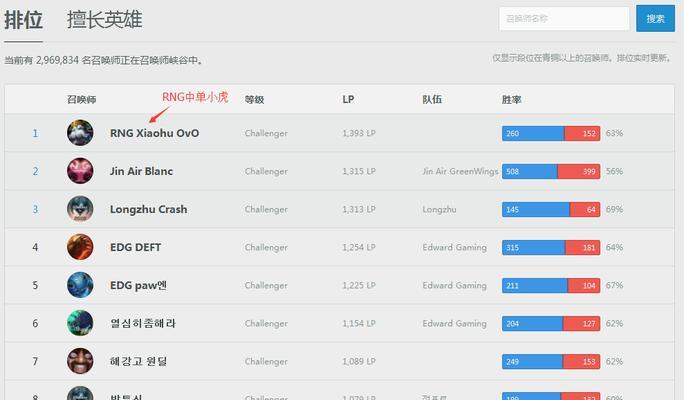Click the 等级 column header
Image resolution: width=684 pixels, height=400 pixels.
click(254, 99)
